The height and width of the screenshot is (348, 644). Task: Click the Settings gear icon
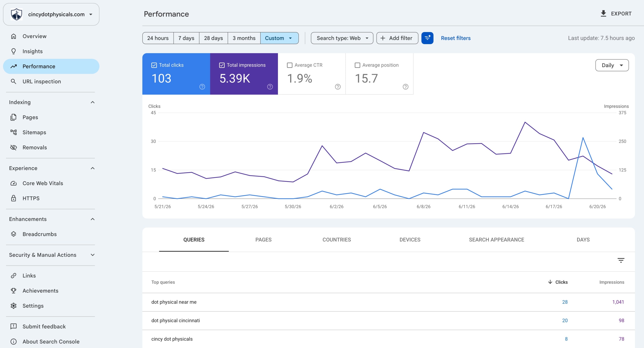click(13, 306)
